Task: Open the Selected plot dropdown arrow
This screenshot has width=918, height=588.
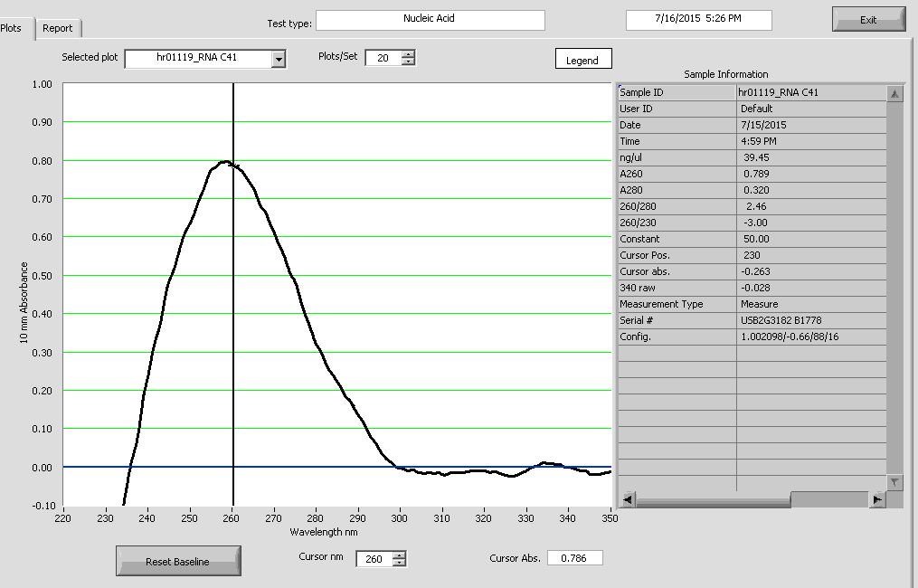Action: (x=279, y=59)
